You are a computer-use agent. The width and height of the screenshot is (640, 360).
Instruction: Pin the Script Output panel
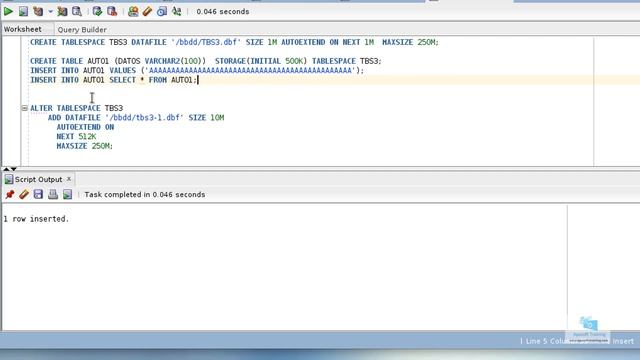click(9, 194)
